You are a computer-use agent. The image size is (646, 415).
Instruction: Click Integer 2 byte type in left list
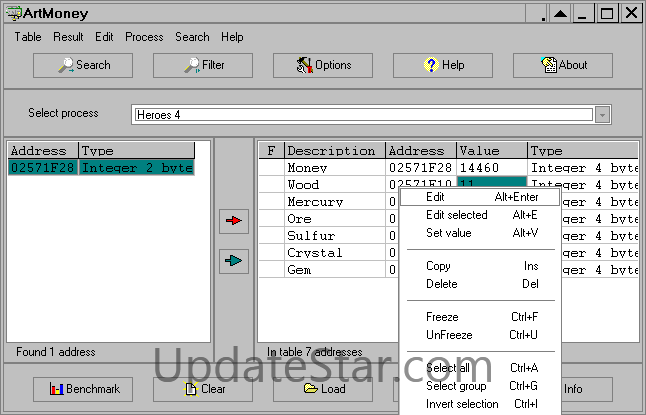pos(136,167)
